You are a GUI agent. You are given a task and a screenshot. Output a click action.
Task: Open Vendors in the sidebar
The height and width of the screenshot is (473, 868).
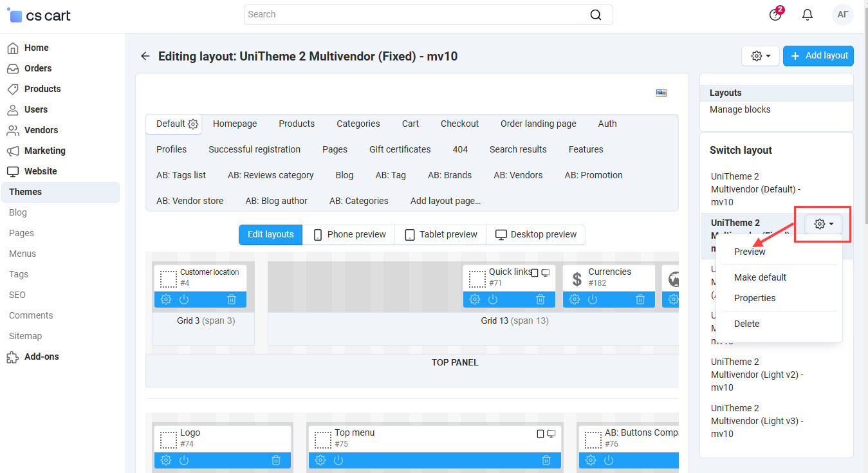(41, 130)
